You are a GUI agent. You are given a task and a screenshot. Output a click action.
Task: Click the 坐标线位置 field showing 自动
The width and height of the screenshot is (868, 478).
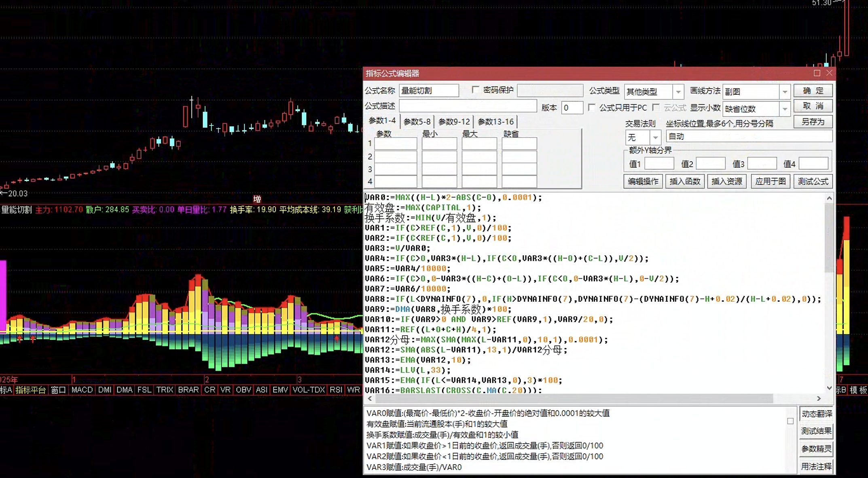click(x=749, y=136)
